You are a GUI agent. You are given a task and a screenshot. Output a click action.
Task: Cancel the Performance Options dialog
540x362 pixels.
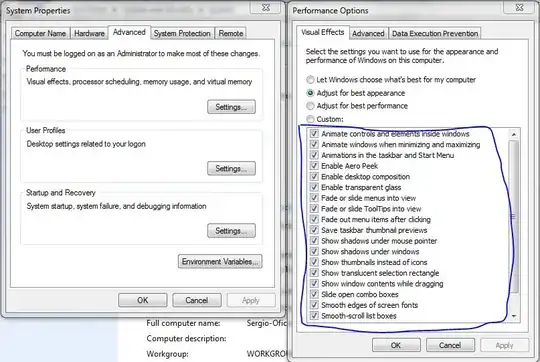[x=450, y=345]
